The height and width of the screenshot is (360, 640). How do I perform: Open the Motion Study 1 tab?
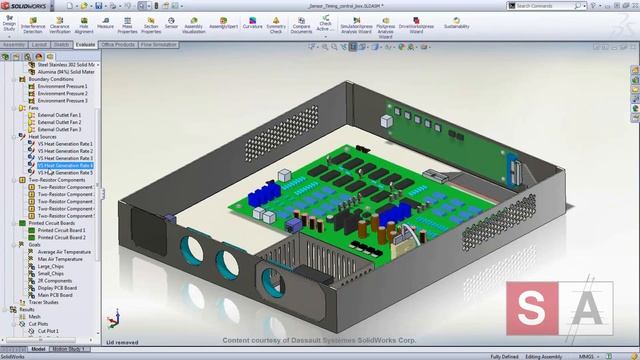[x=69, y=349]
